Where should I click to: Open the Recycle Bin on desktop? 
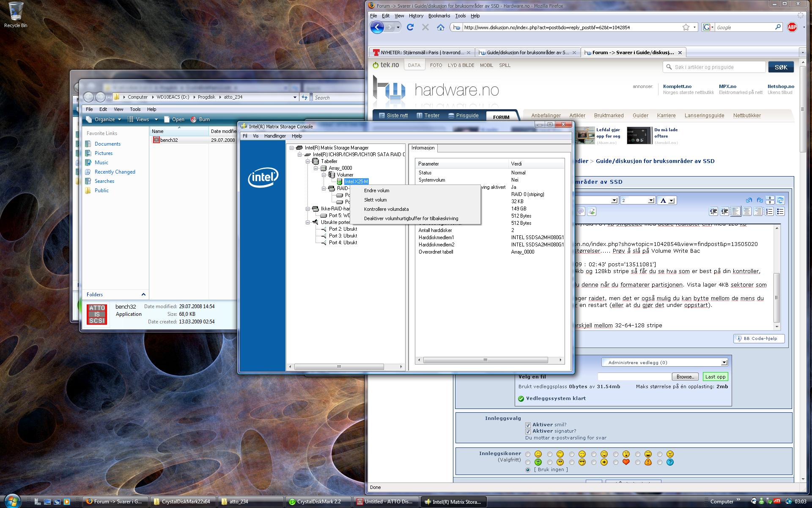[16, 14]
